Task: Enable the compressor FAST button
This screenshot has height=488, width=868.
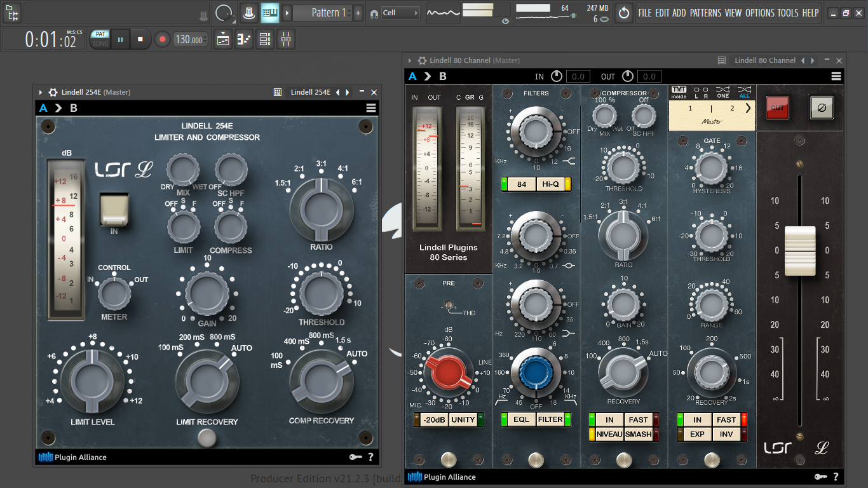Action: [638, 420]
